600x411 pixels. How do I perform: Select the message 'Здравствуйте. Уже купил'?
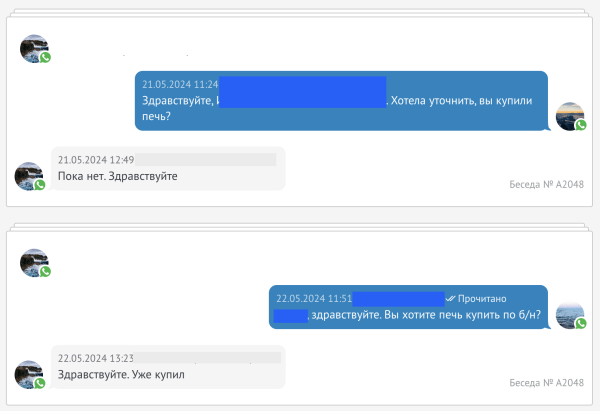[121, 375]
